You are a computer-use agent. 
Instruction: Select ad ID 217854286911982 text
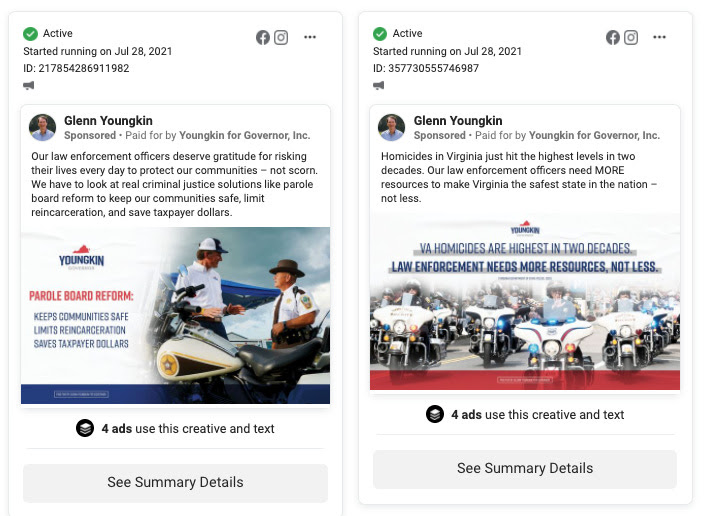(x=76, y=68)
